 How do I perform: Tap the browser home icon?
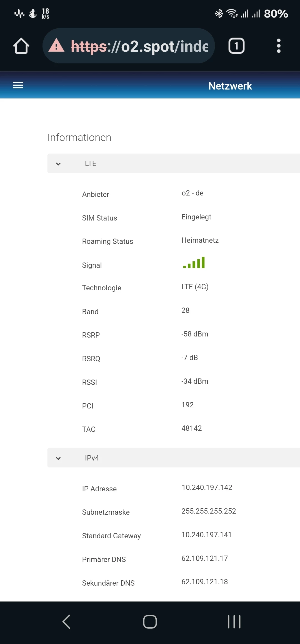click(x=21, y=46)
